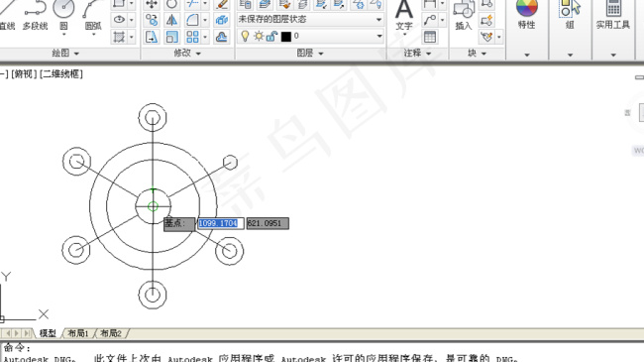The height and width of the screenshot is (362, 644).
Task: Click the Table icon in 注释 panel
Action: click(430, 37)
